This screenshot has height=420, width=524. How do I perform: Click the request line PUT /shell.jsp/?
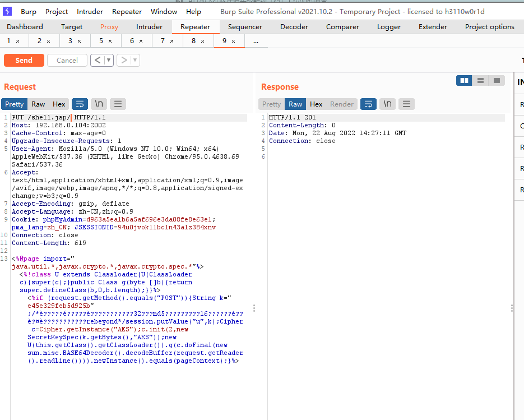click(x=41, y=117)
